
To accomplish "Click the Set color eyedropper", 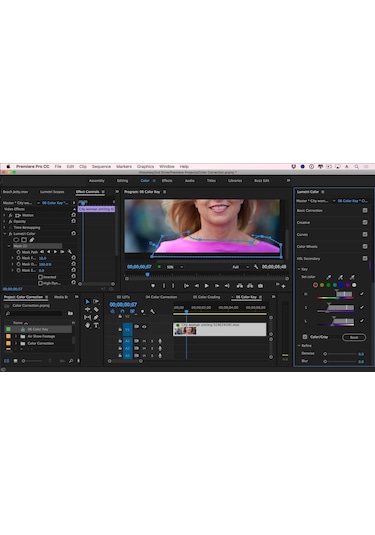I will click(328, 277).
